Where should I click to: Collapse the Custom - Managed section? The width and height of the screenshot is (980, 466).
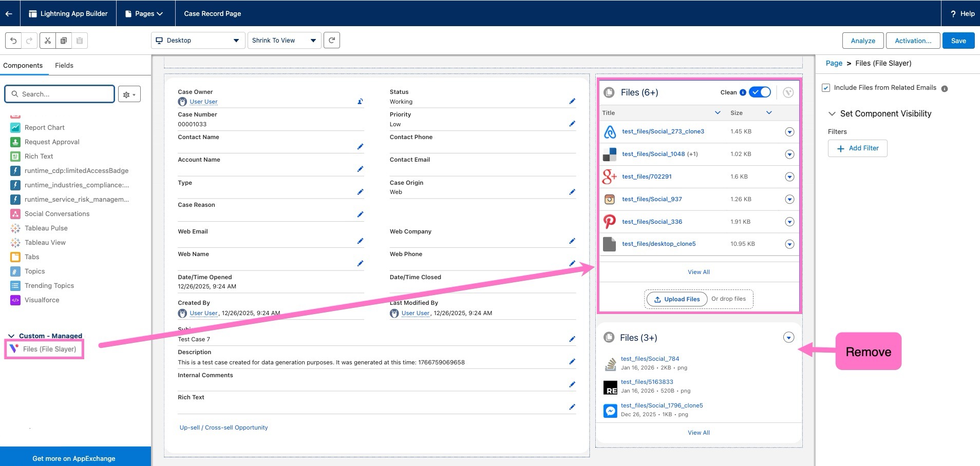[x=11, y=336]
